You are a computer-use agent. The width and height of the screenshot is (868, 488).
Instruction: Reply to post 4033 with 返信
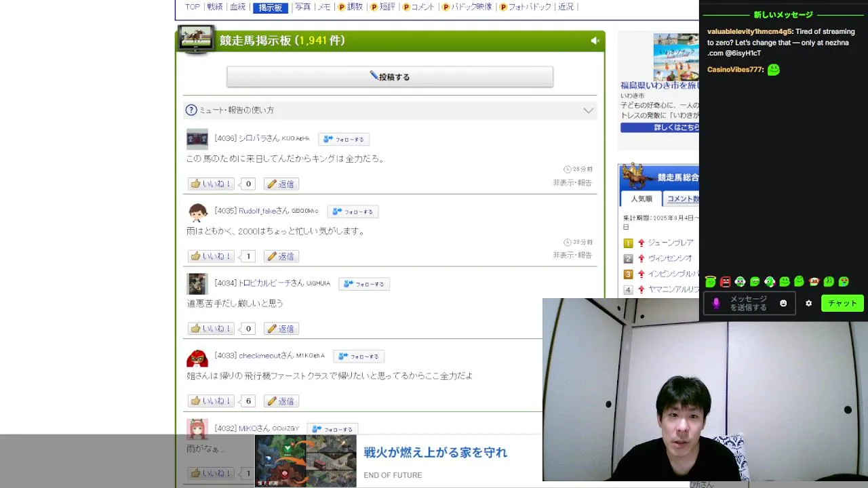[x=281, y=401]
